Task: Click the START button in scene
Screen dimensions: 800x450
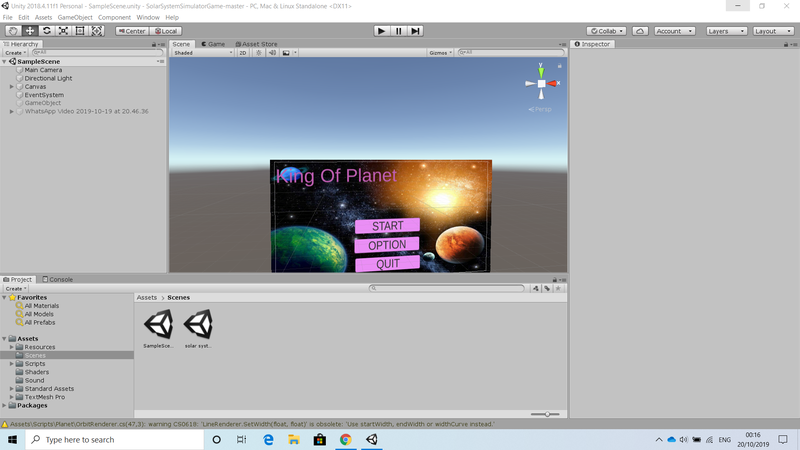Action: pyautogui.click(x=387, y=226)
